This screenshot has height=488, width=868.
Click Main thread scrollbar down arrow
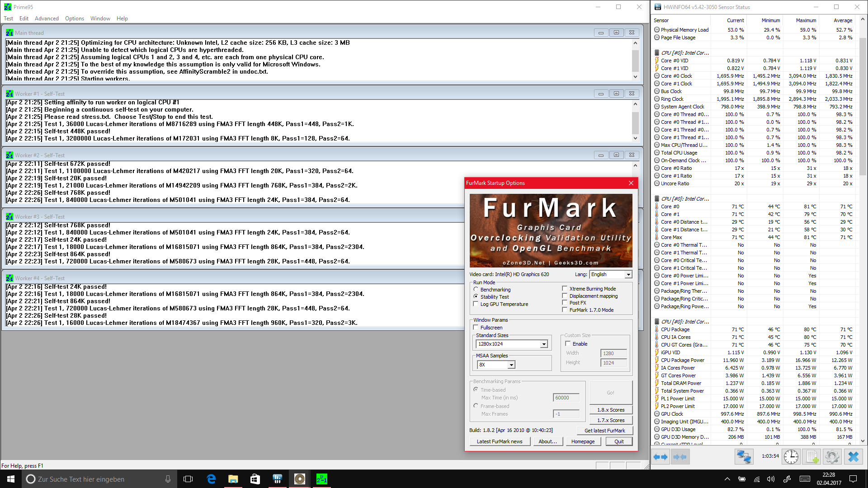point(635,77)
